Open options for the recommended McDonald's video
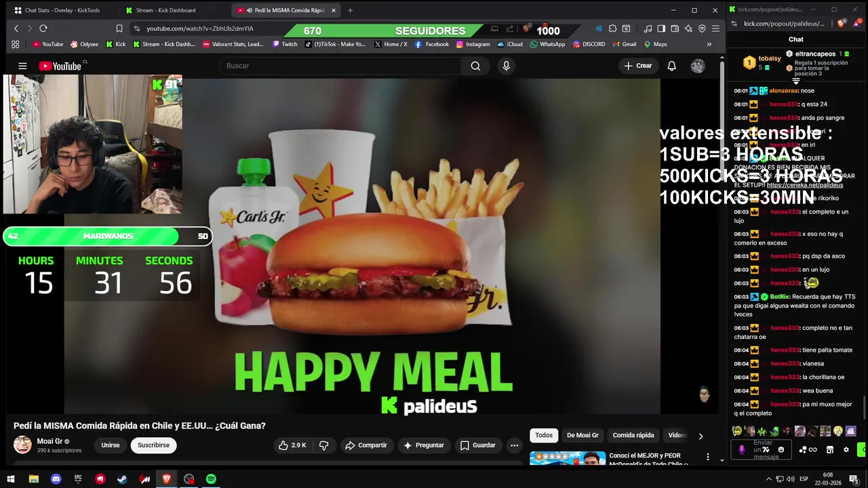The image size is (868, 488). 707,457
